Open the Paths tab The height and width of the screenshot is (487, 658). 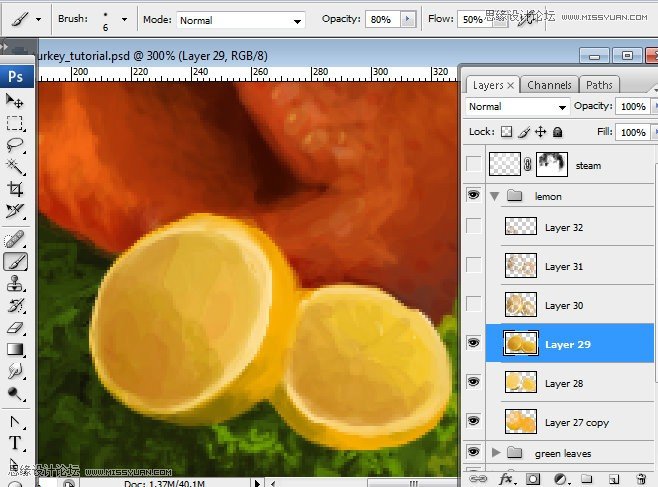pos(599,85)
